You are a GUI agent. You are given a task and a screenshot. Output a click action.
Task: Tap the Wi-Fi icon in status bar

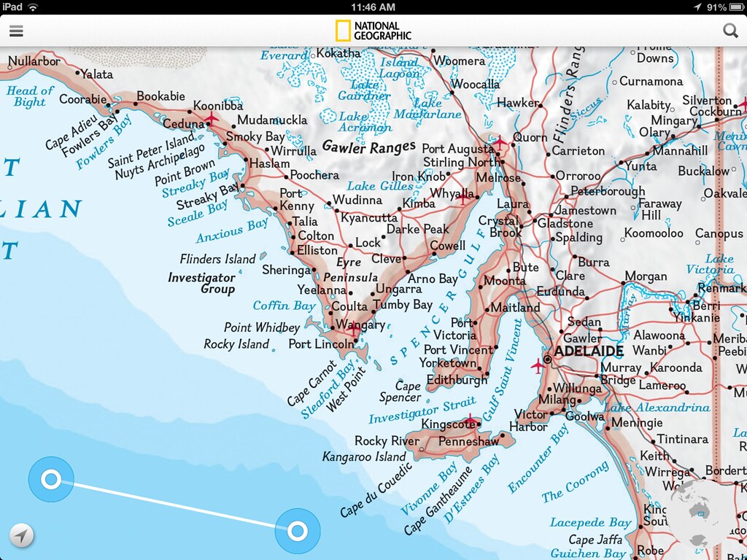[x=33, y=7]
